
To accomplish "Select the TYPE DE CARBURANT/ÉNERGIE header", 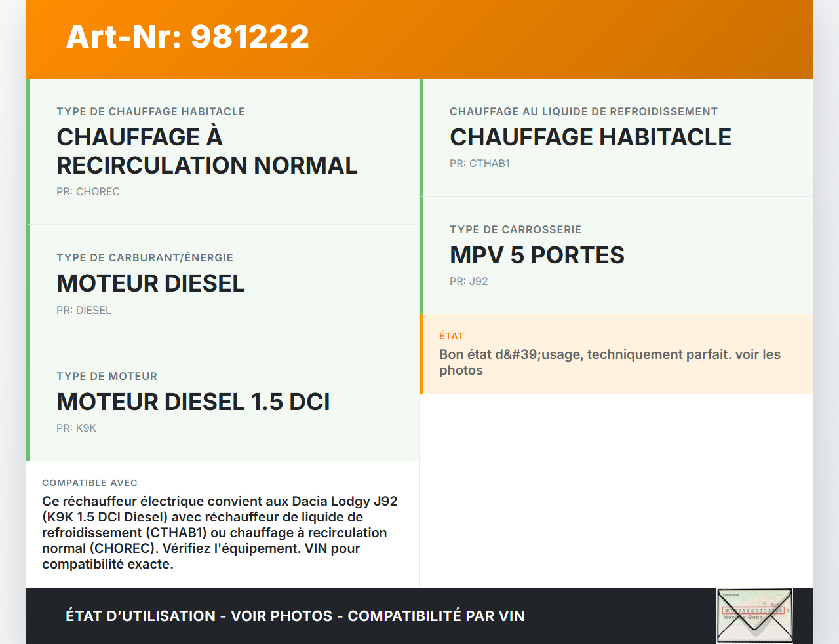I will tap(145, 257).
